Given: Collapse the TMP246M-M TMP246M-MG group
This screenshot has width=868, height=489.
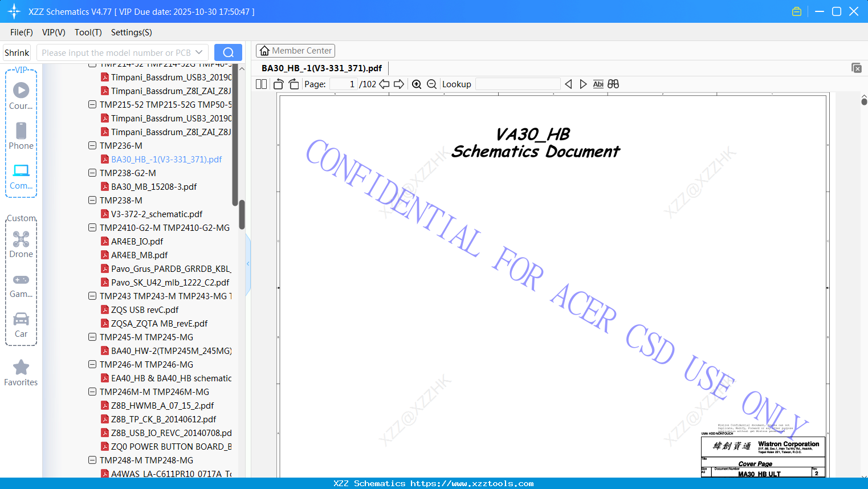Looking at the screenshot, I should pos(92,392).
